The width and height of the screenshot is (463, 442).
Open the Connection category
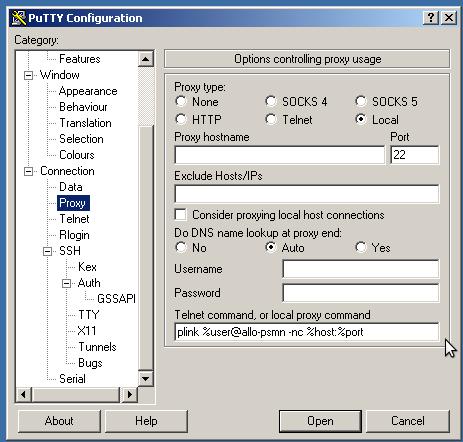[x=67, y=171]
